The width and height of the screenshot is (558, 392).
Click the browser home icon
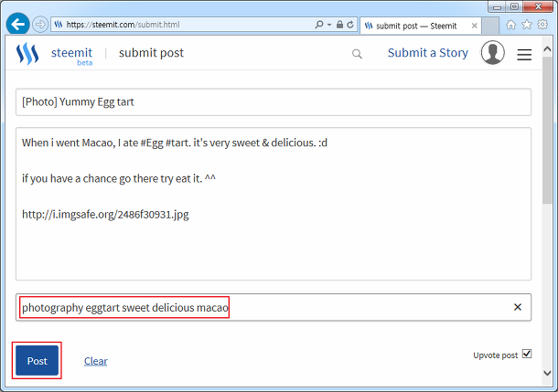(510, 24)
